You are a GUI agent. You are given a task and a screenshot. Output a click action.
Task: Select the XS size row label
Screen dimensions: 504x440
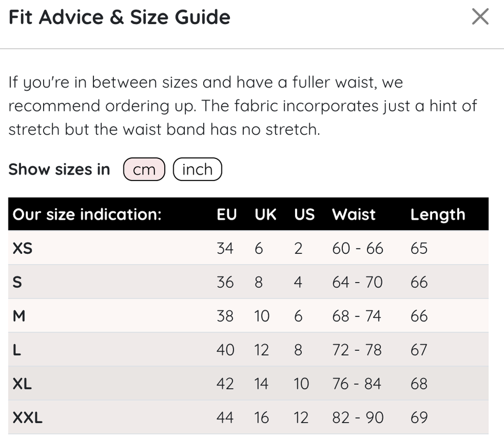point(23,248)
